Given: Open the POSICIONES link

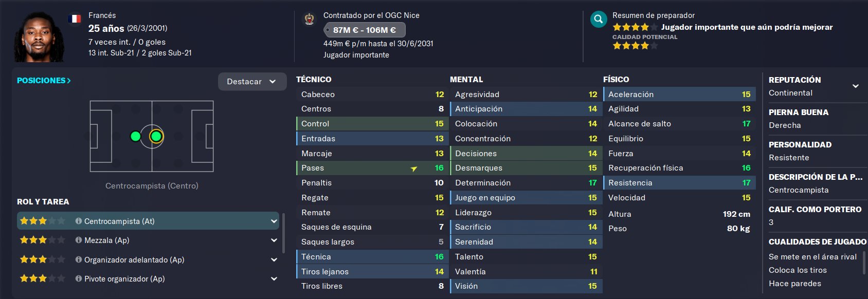Looking at the screenshot, I should (44, 81).
